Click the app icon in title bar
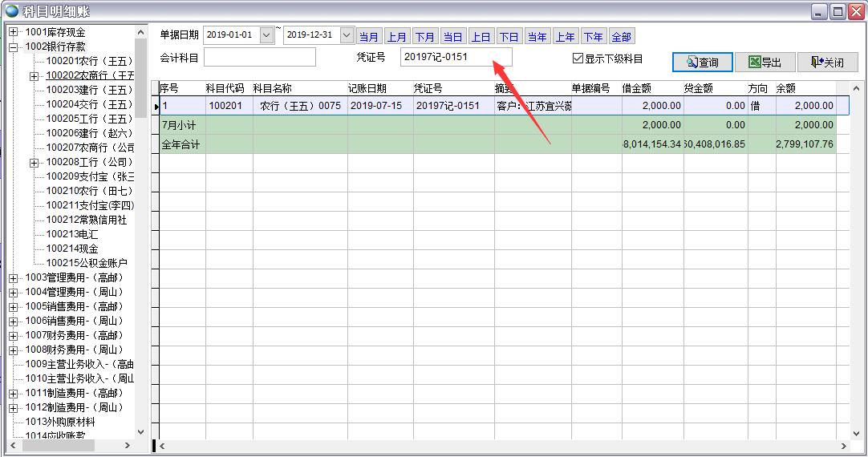This screenshot has height=457, width=868. 11,10
